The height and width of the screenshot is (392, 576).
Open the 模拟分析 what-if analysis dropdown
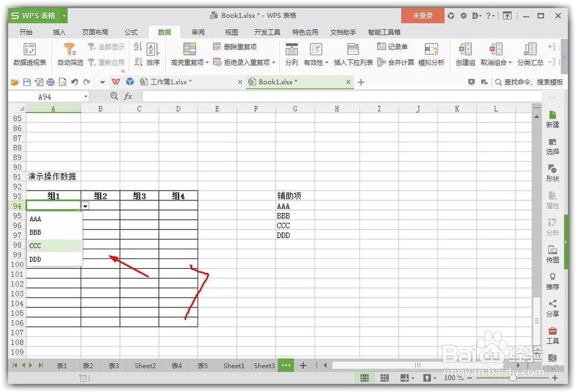coord(432,55)
